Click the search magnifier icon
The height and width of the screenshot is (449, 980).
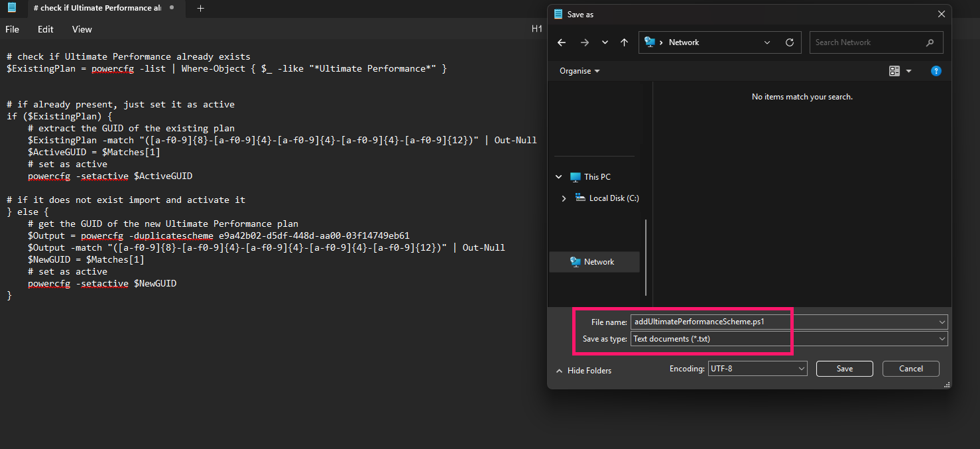930,42
